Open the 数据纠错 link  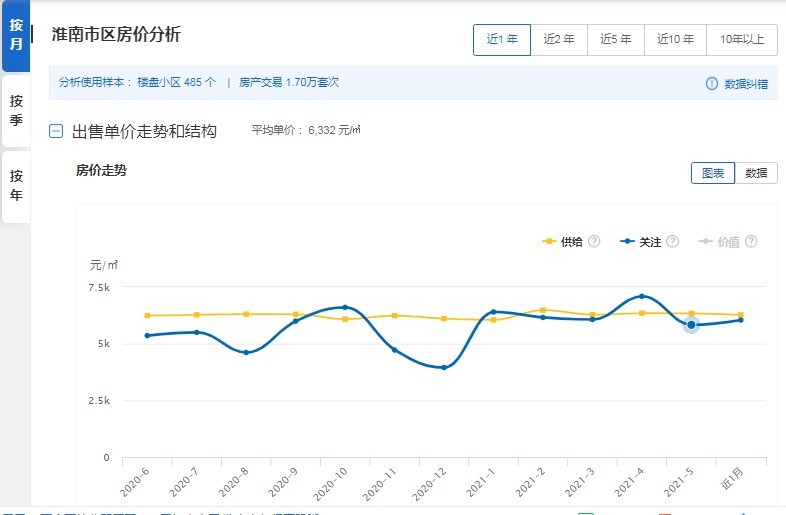click(x=746, y=84)
